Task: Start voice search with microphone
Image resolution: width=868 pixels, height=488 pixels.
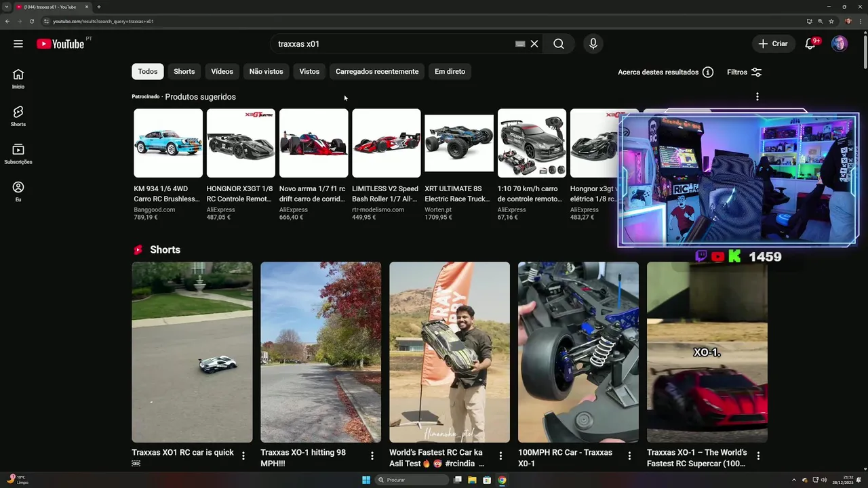Action: pyautogui.click(x=593, y=44)
